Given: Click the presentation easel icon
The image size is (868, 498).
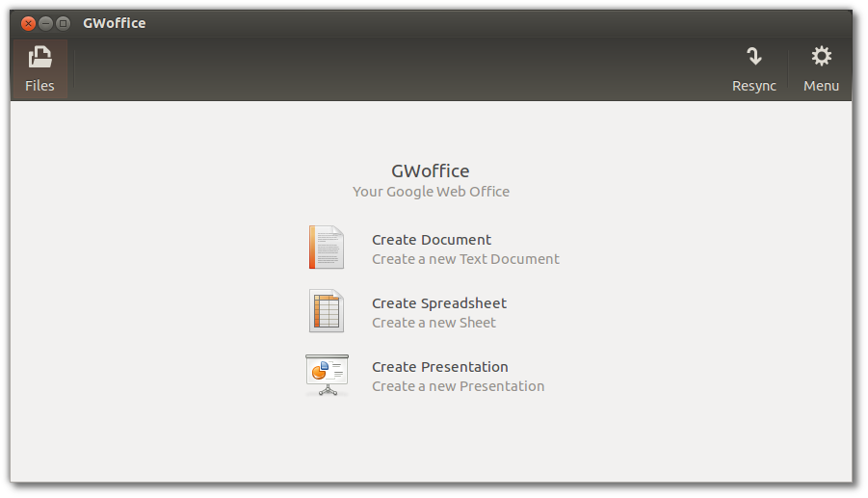Looking at the screenshot, I should click(x=328, y=375).
